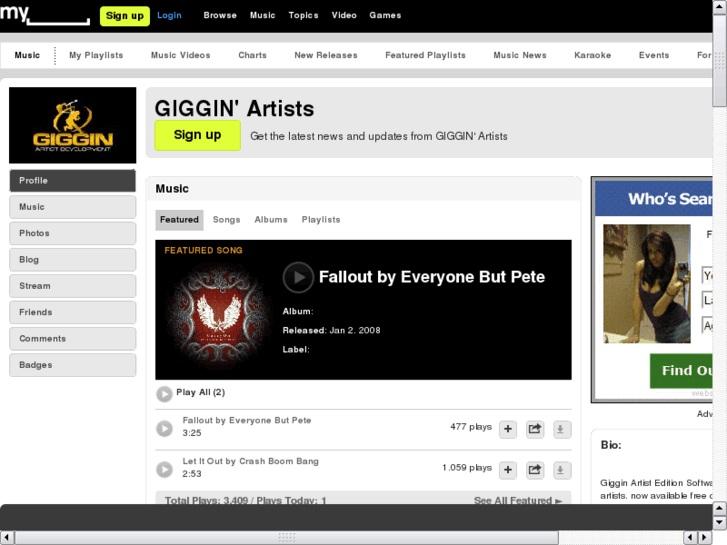This screenshot has width=727, height=545.
Task: Play Let It Out by Crash Boom Bang
Action: [x=164, y=469]
